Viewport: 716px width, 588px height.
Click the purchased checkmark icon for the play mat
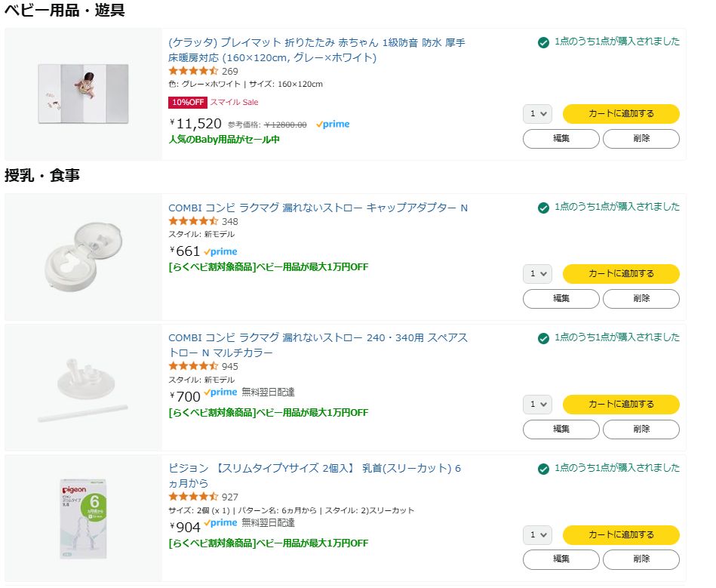[543, 42]
